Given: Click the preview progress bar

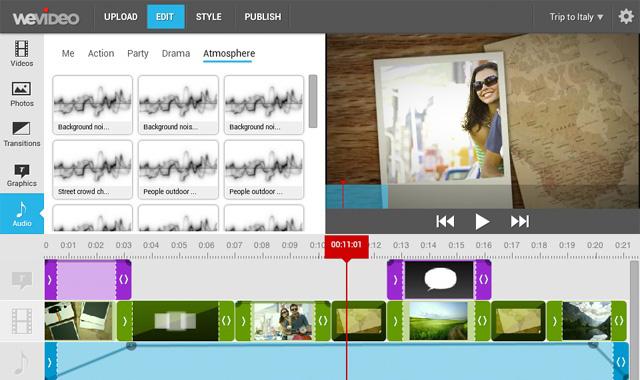Looking at the screenshot, I should pyautogui.click(x=482, y=197).
